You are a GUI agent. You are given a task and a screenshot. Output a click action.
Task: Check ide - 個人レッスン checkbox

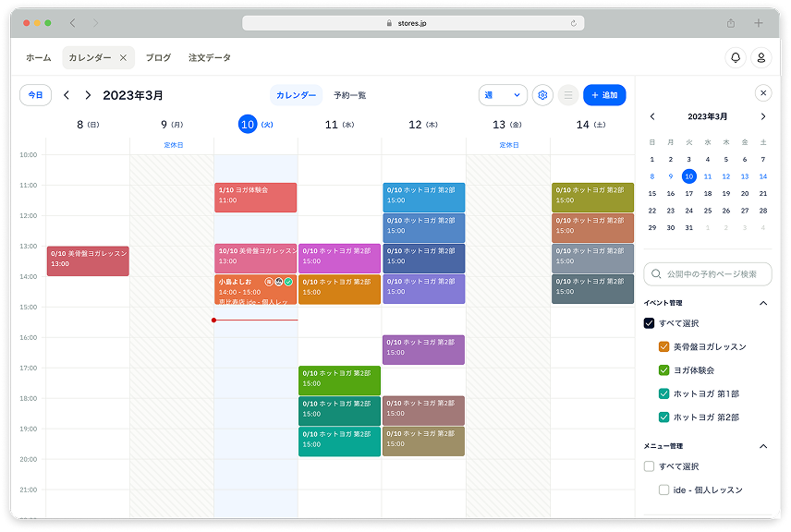pos(663,490)
